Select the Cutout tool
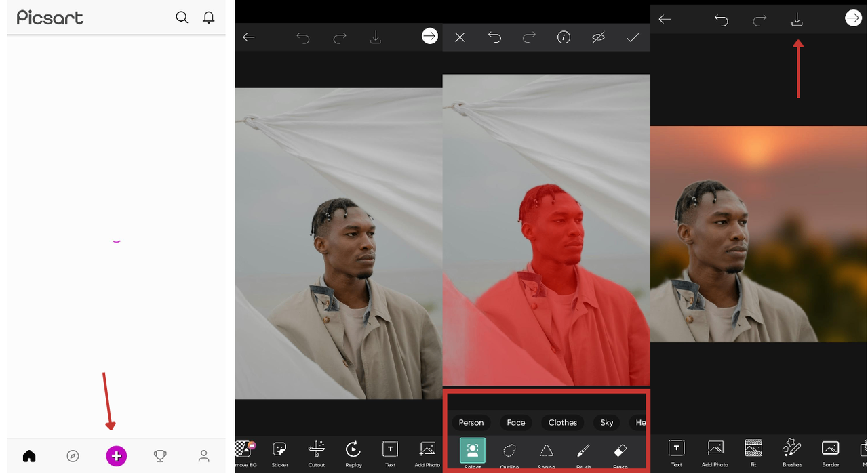 [x=317, y=453]
